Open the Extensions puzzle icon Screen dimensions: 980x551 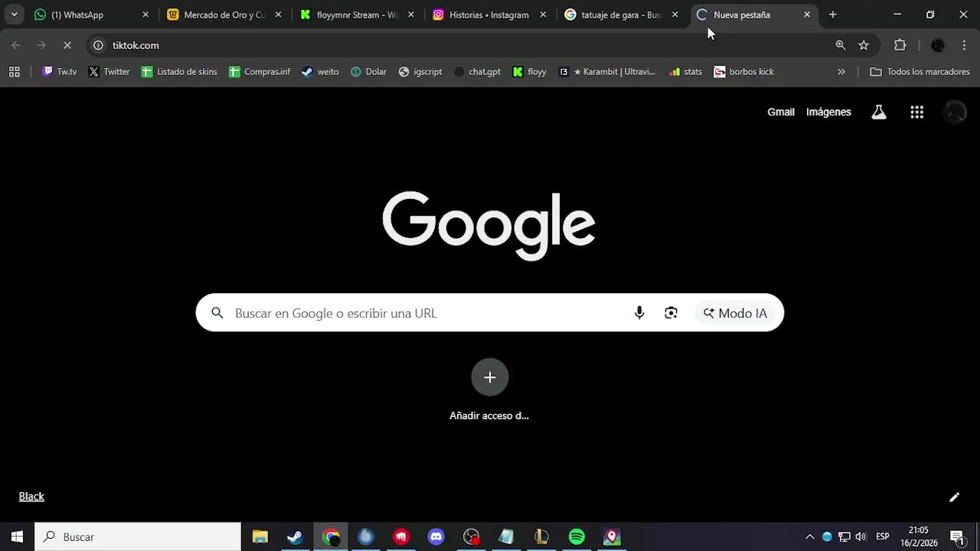[x=900, y=45]
